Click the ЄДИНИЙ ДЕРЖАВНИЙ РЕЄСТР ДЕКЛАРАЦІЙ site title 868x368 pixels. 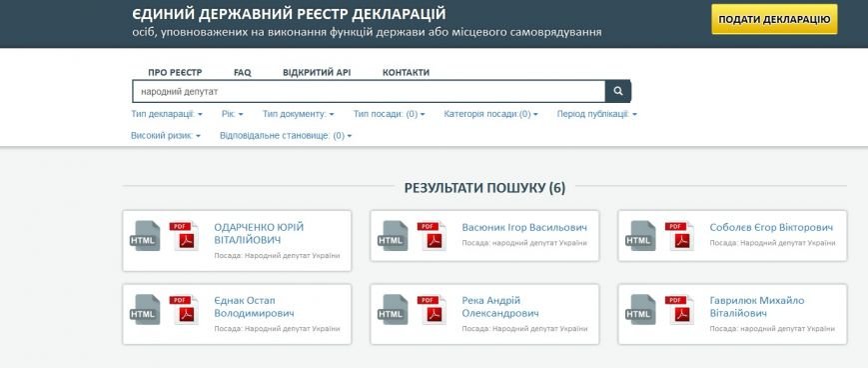click(289, 14)
